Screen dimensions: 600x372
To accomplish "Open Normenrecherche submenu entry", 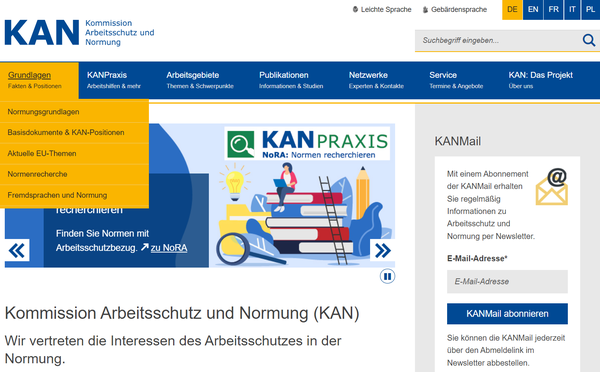I will [74, 174].
